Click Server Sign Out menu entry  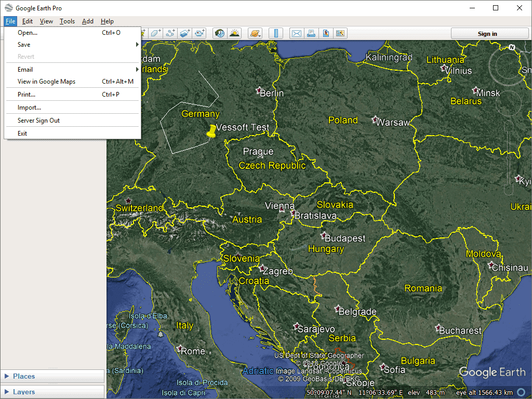pos(72,121)
